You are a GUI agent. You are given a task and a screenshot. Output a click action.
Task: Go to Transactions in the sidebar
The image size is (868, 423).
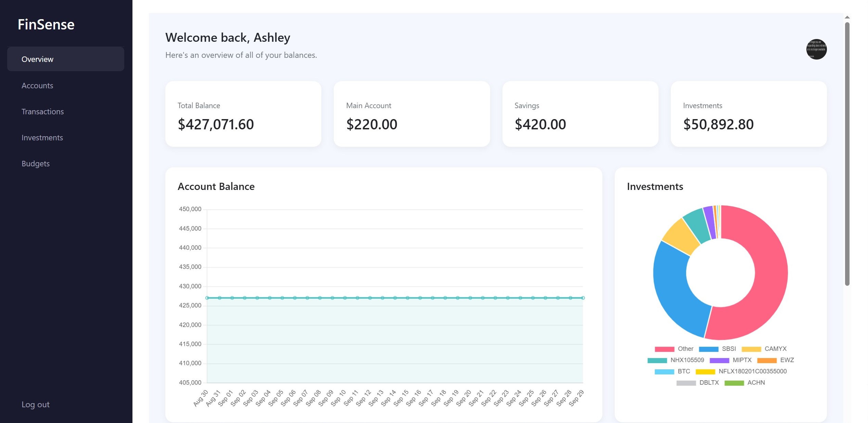pyautogui.click(x=42, y=112)
